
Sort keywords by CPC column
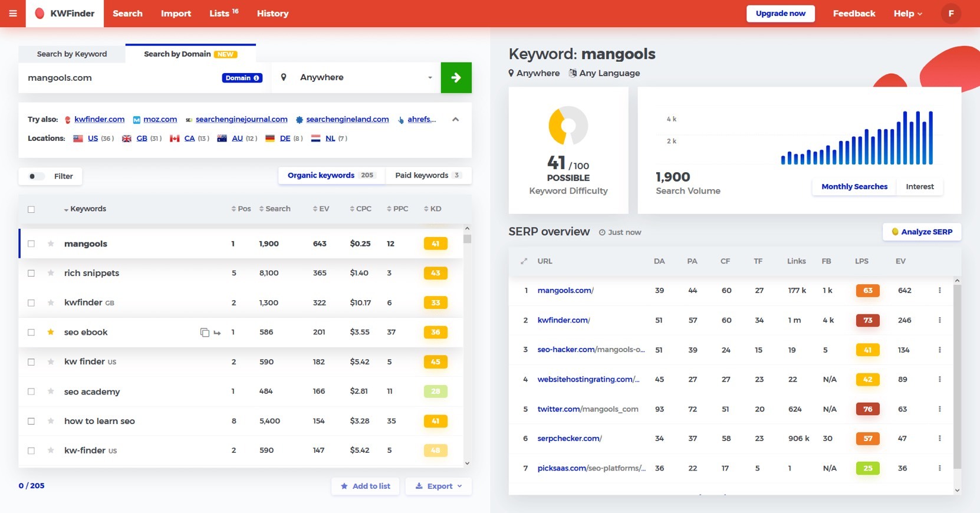(360, 209)
